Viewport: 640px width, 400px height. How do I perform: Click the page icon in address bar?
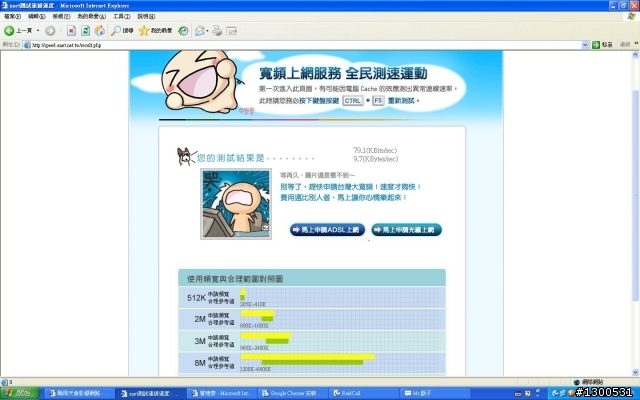tap(27, 45)
